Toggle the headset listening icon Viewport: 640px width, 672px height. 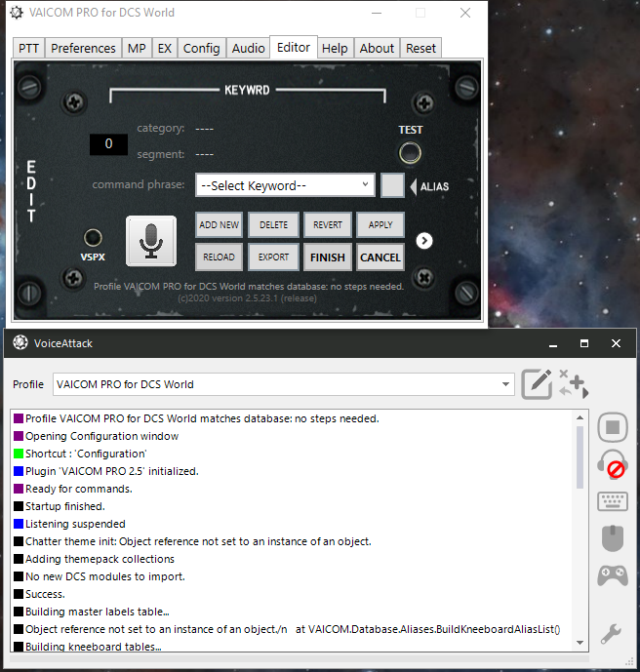pyautogui.click(x=613, y=464)
